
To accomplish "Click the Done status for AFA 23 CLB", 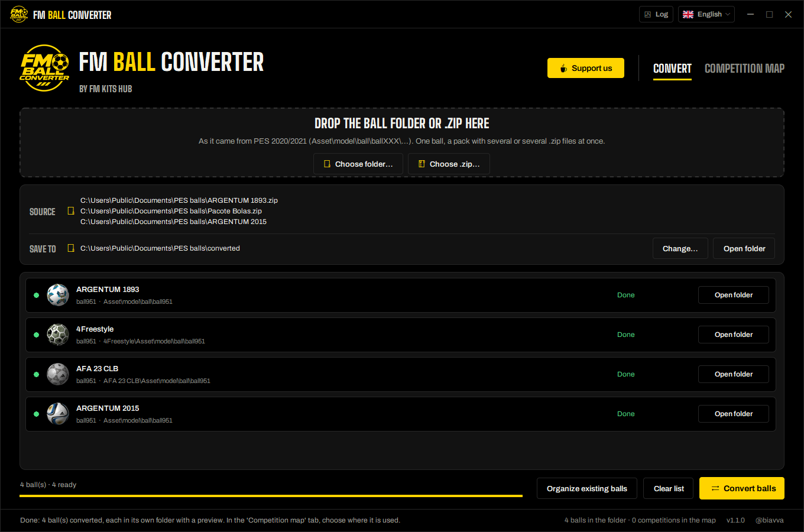I will click(626, 374).
